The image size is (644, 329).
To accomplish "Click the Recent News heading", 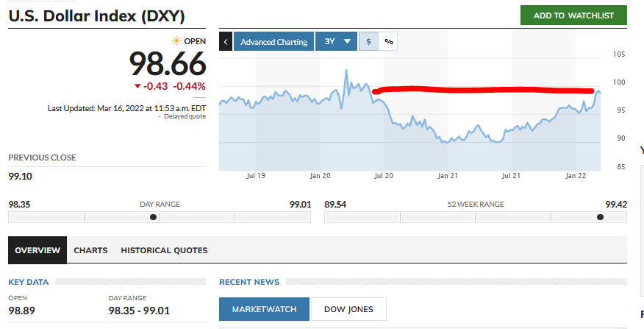I will click(x=249, y=282).
